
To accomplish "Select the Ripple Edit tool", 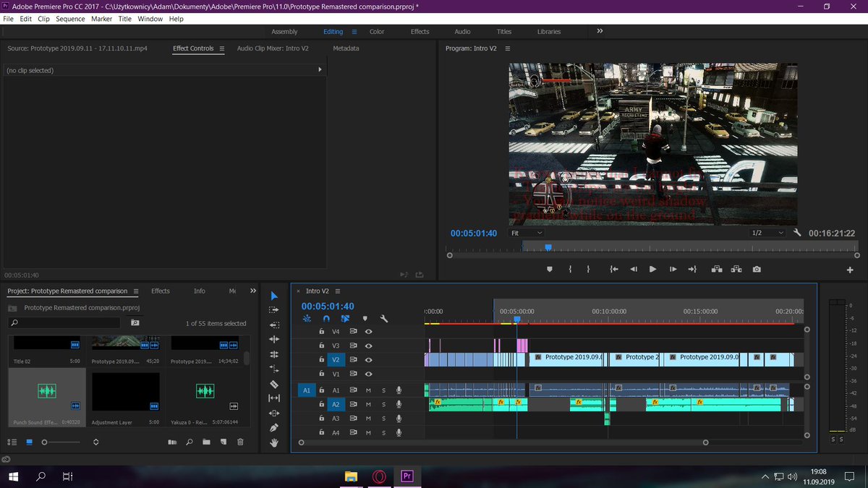I will coord(274,339).
